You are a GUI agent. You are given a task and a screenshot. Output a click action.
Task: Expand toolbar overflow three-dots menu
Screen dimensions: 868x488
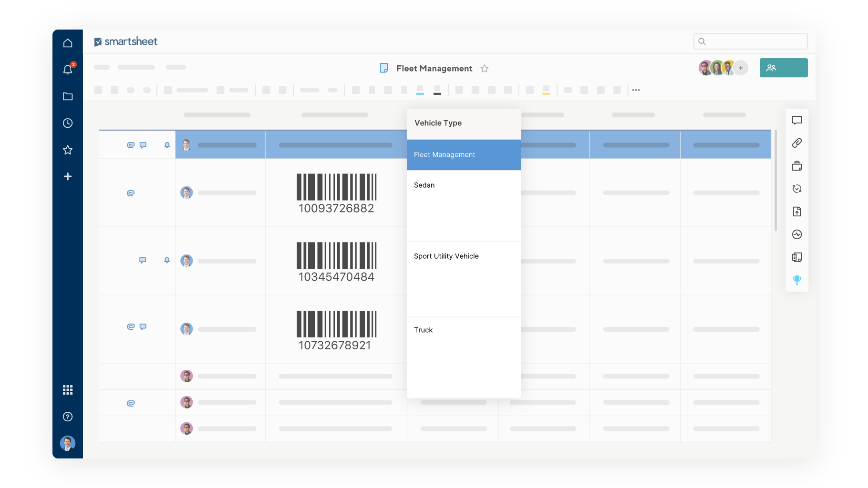(636, 90)
